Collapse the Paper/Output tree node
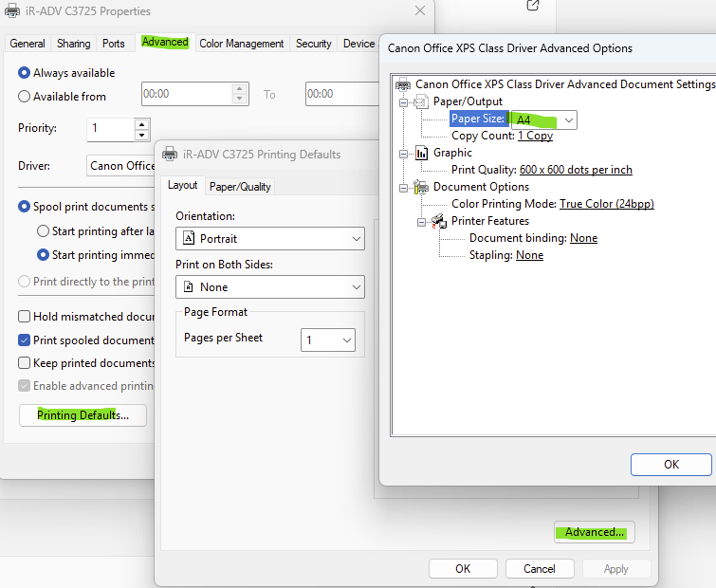Screen dimensions: 716x588 coord(403,102)
